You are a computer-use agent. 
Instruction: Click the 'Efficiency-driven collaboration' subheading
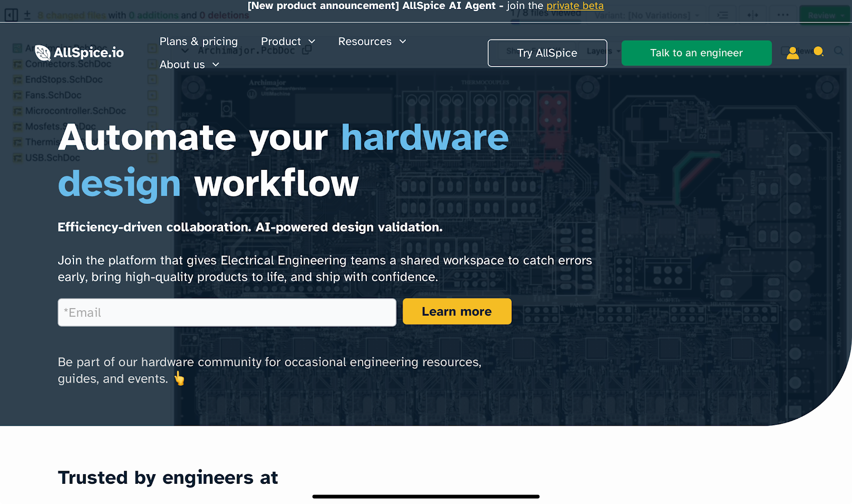pyautogui.click(x=250, y=227)
